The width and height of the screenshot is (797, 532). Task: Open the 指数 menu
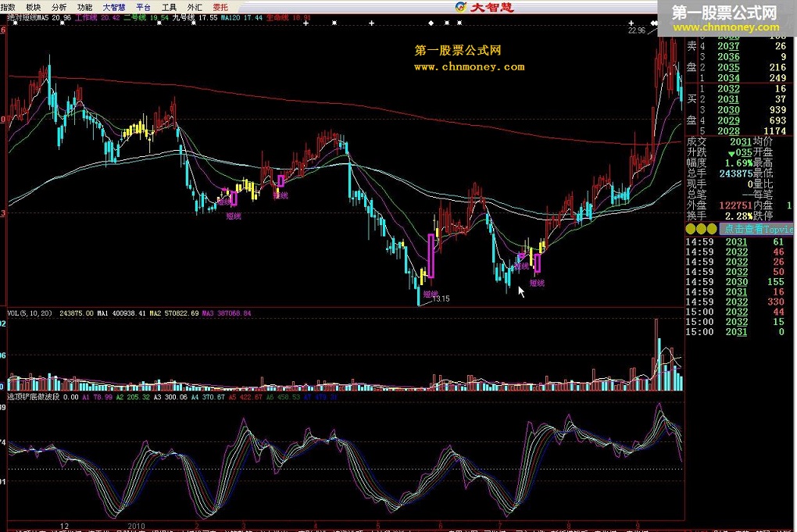8,7
